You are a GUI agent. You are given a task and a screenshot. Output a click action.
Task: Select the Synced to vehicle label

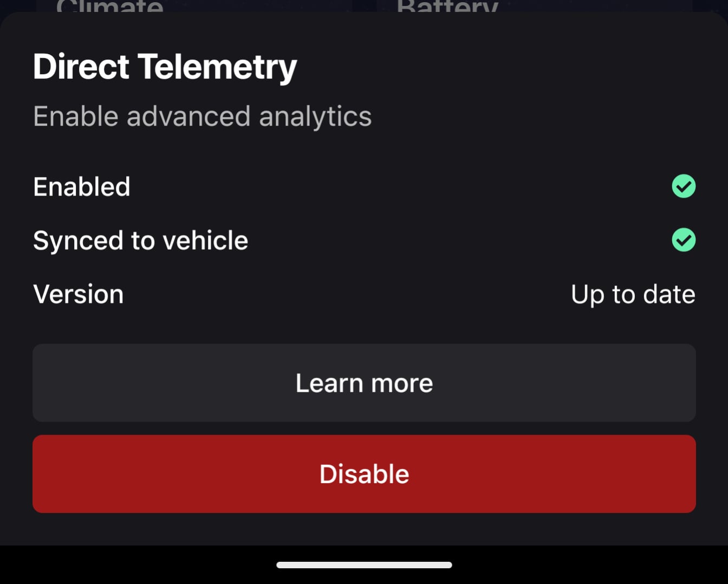140,241
